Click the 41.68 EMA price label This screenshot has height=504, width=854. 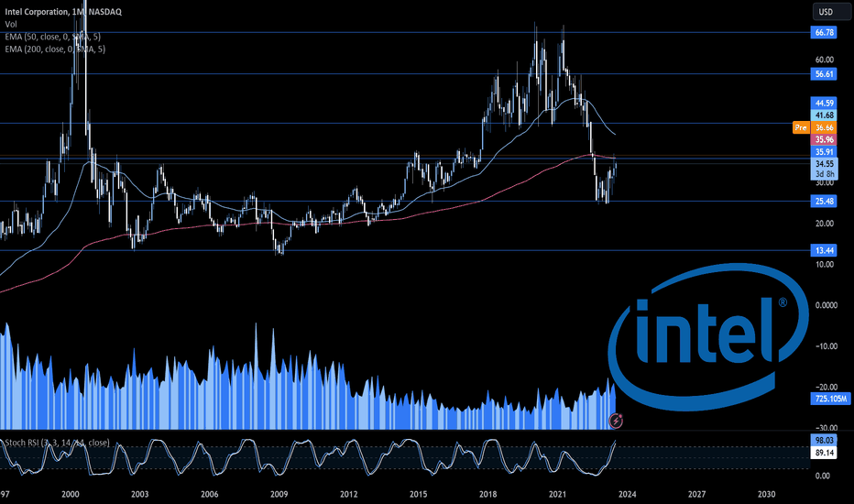(824, 115)
